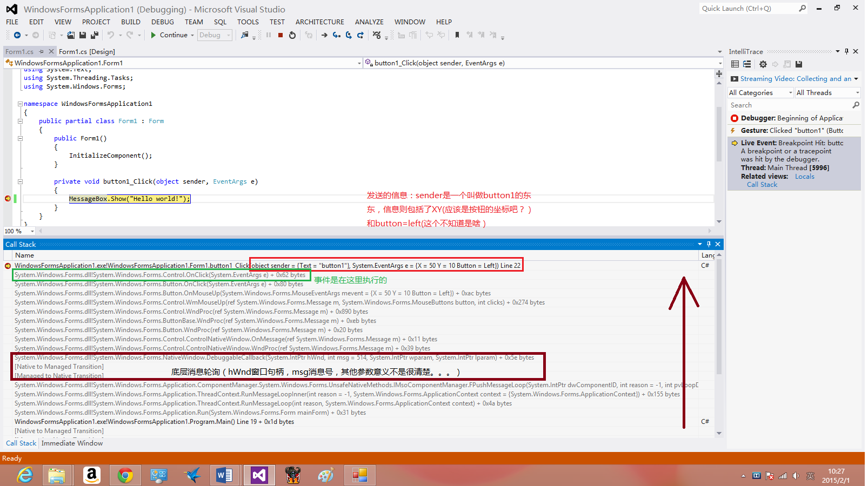Open the All Threads filter dropdown

(x=828, y=93)
